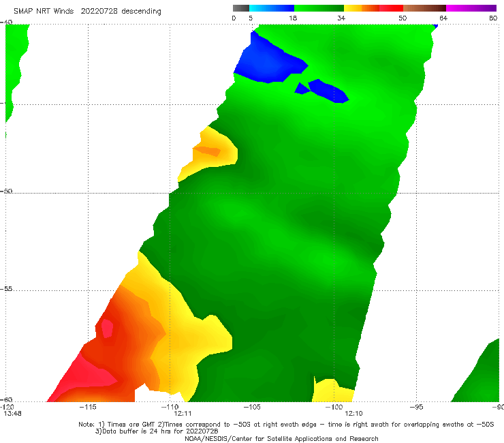This screenshot has width=504, height=443.
Task: Pick the brown segment of the color bar
Action: [424, 8]
